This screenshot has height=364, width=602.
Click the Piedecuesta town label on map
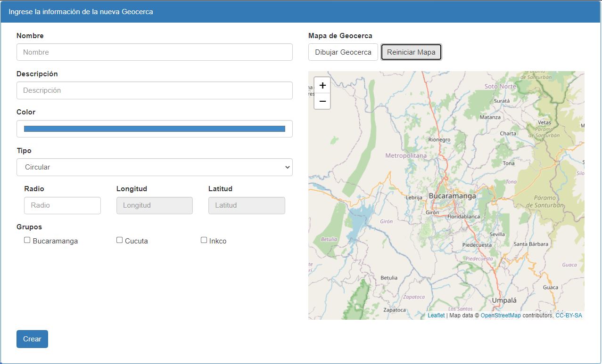pyautogui.click(x=477, y=245)
